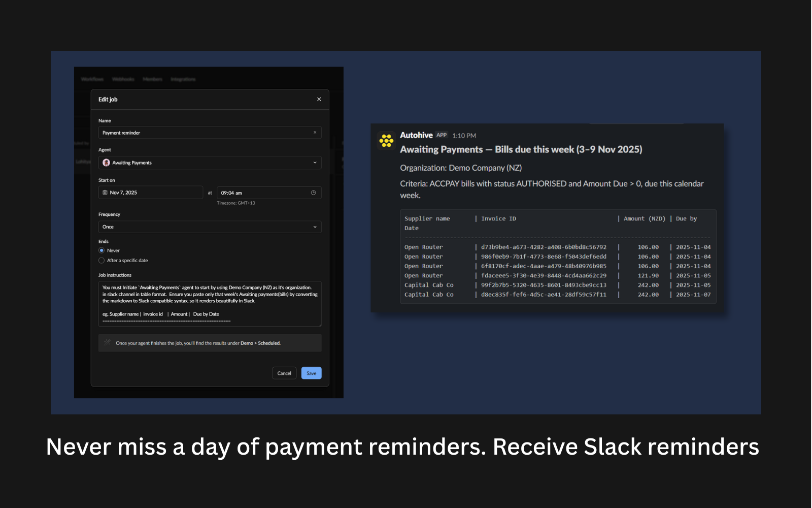Click the 'Invoice ID' table header
Screen dimensions: 812x508
click(498, 218)
